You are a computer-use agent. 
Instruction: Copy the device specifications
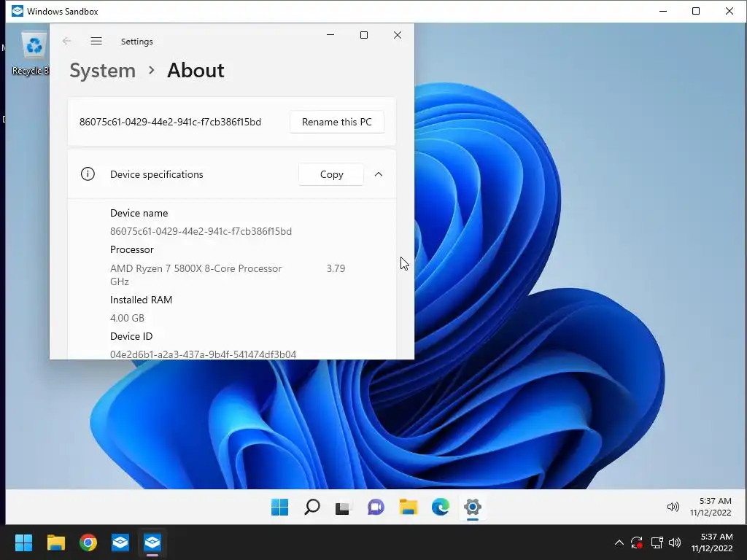click(331, 174)
